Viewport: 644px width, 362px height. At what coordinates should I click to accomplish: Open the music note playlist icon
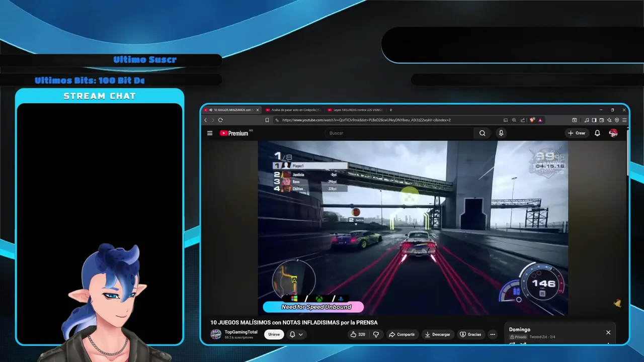coord(587,120)
